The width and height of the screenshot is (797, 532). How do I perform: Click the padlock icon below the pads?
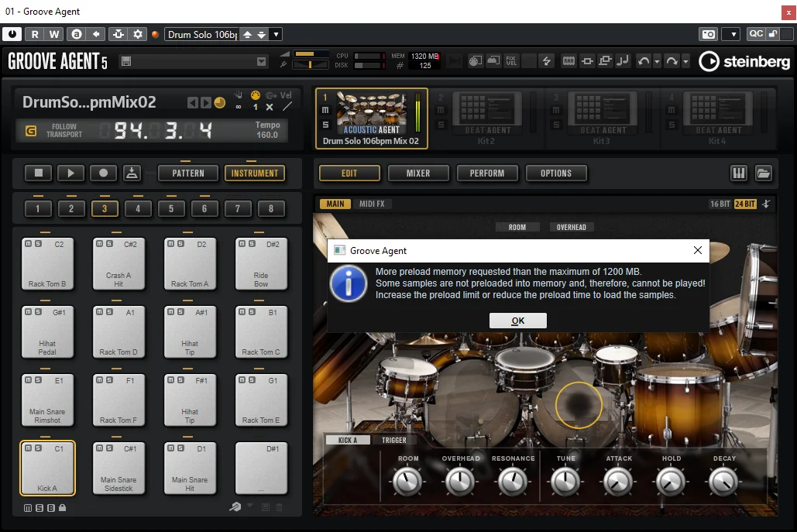63,508
